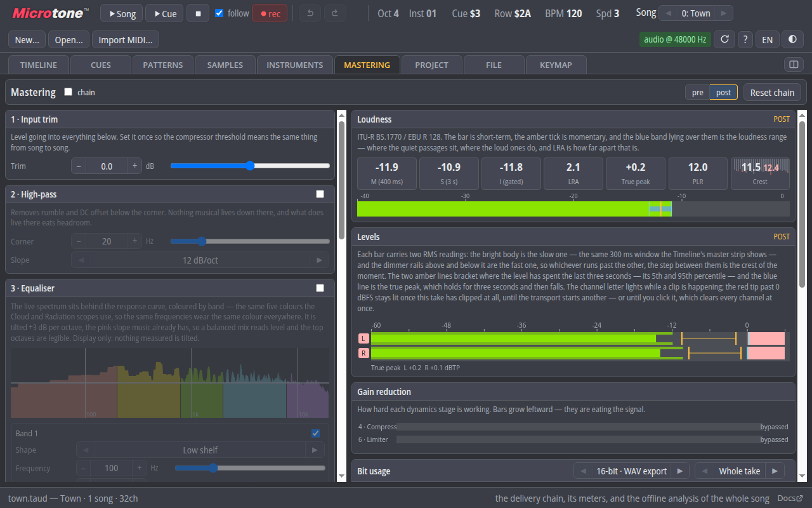812x508 pixels.
Task: Open the song selector showing 0: Town
Action: point(696,13)
